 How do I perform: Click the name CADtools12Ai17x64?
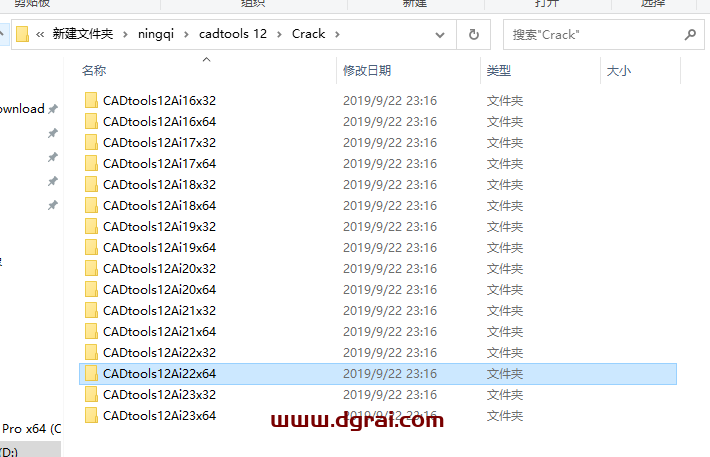click(x=159, y=164)
